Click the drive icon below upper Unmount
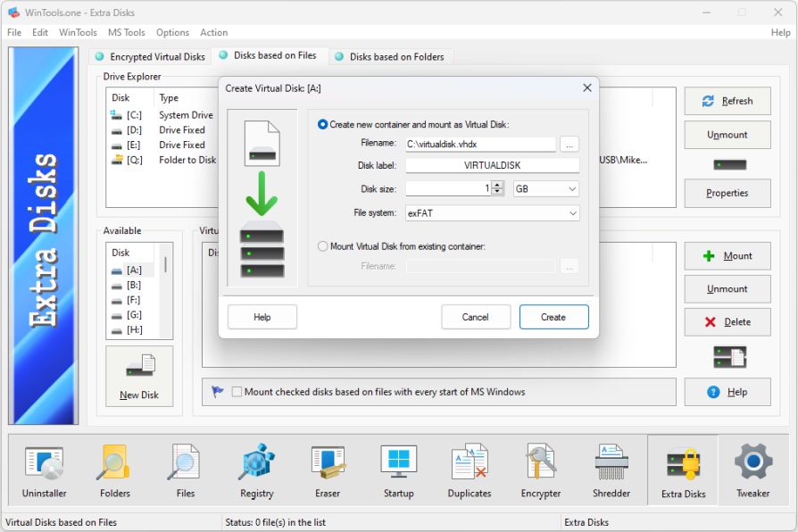The height and width of the screenshot is (532, 798). [729, 164]
